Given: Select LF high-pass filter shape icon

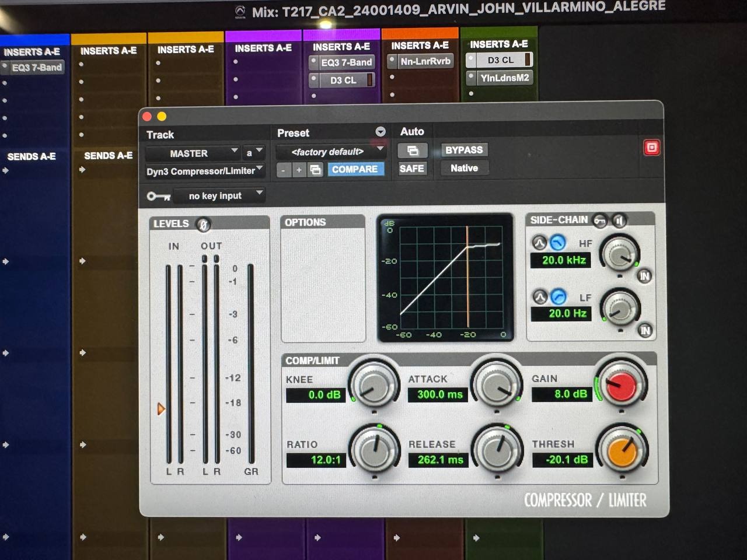Looking at the screenshot, I should 558,296.
